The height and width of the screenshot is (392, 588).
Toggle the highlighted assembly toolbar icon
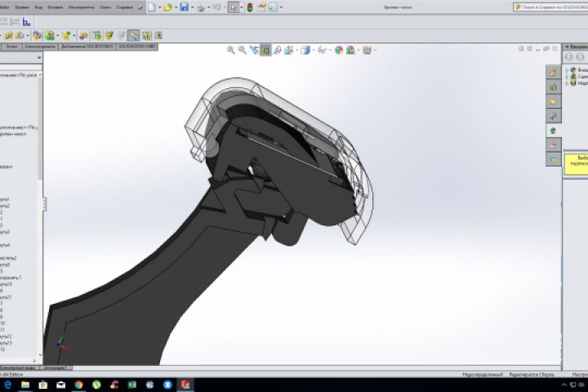134,36
